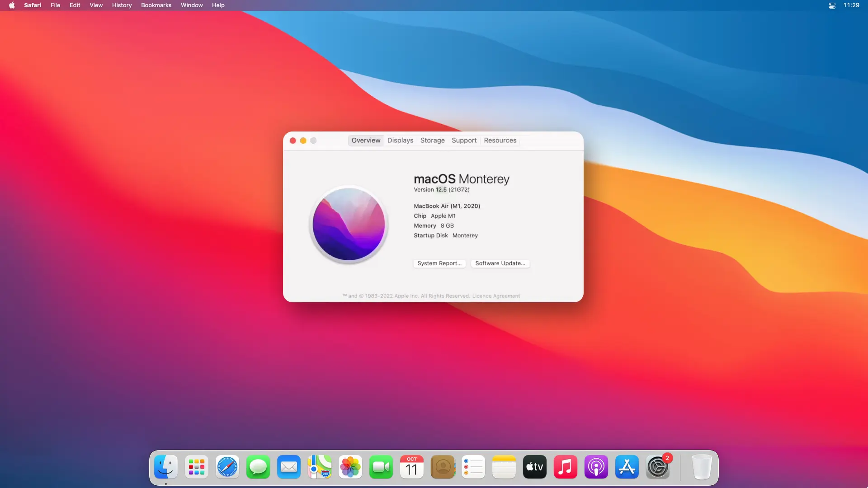Open Control Centre in menu bar
The height and width of the screenshot is (488, 868).
pos(832,5)
